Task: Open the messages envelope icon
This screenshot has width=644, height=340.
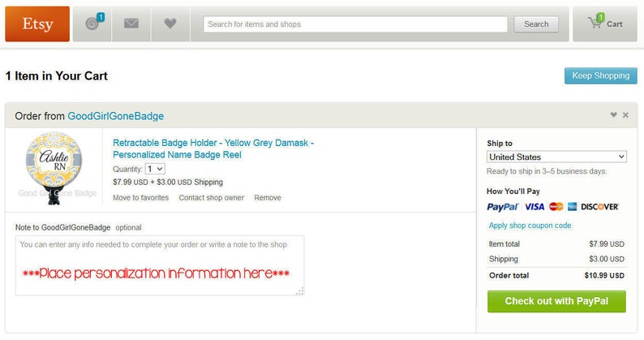Action: (x=131, y=24)
